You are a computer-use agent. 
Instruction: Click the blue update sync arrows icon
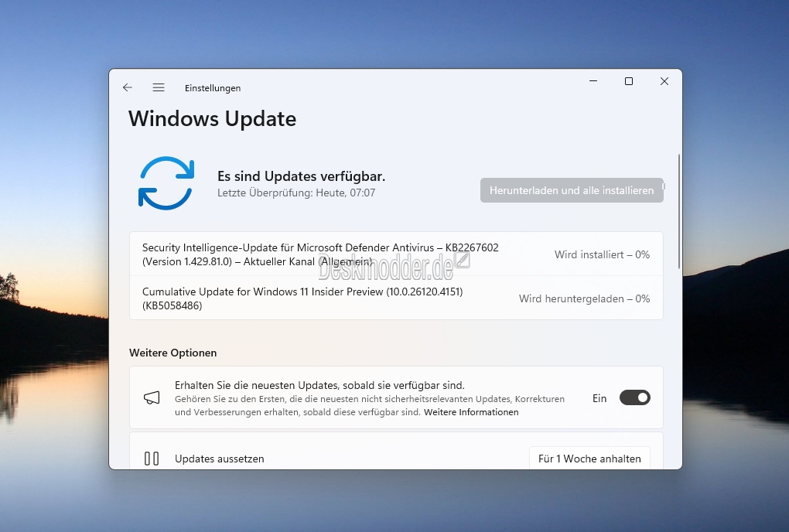coord(166,183)
